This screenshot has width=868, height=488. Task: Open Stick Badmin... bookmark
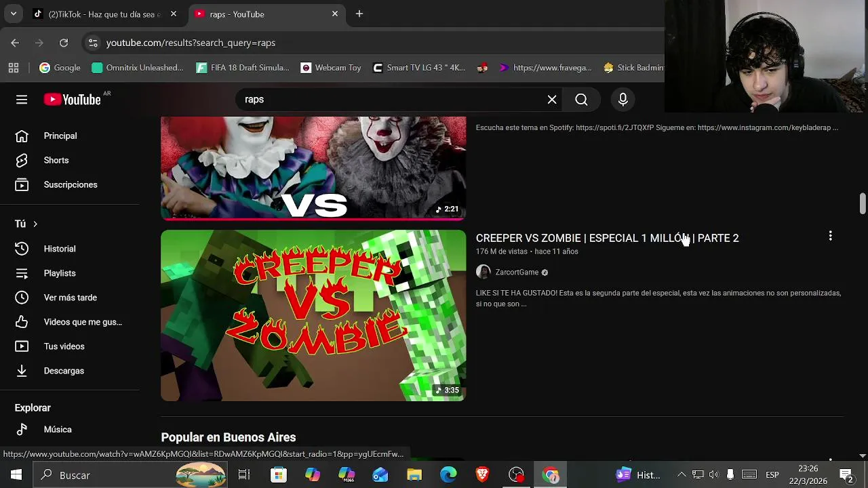click(x=633, y=68)
